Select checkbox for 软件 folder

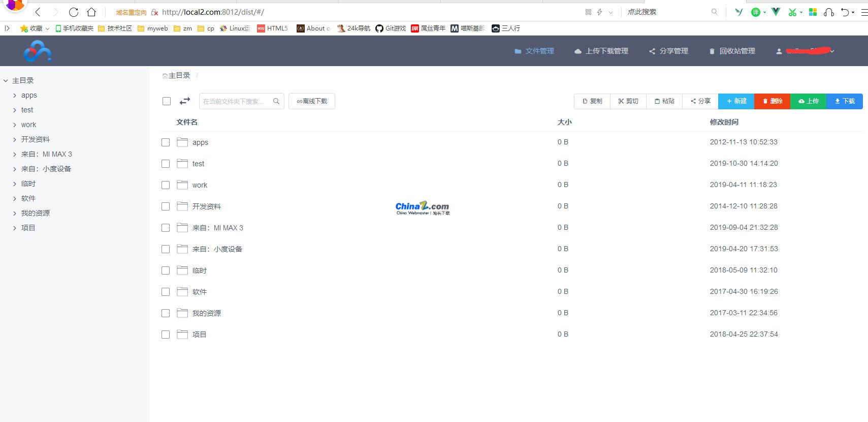[x=166, y=292]
